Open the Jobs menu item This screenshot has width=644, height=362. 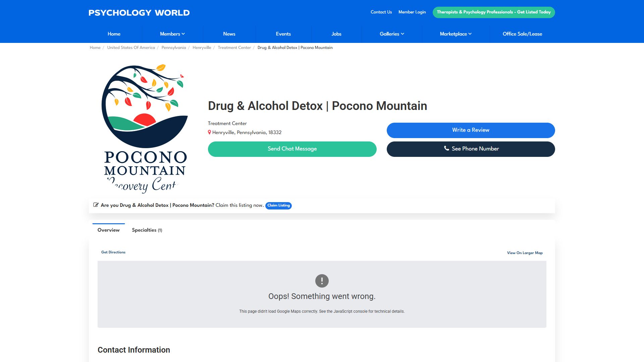(336, 34)
